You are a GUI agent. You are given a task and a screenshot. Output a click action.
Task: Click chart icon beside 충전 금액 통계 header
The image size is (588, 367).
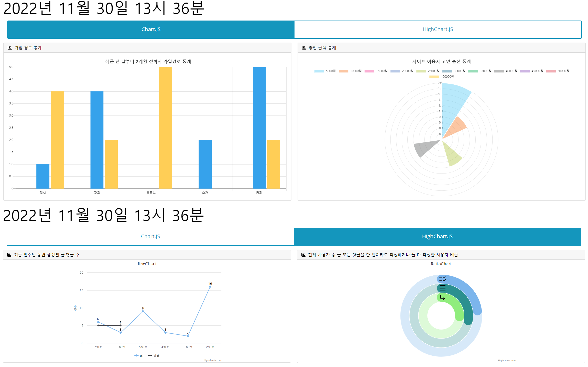point(304,48)
